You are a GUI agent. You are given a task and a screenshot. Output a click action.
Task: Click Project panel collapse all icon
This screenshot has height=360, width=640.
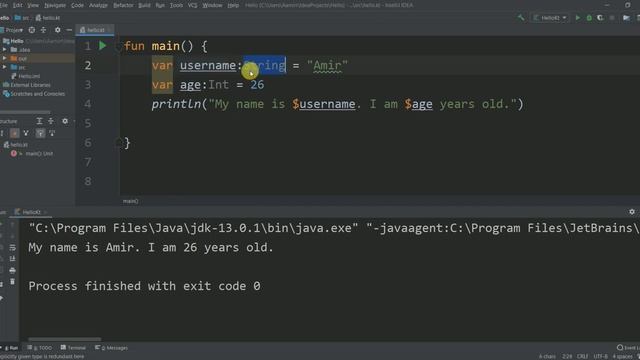coord(43,30)
